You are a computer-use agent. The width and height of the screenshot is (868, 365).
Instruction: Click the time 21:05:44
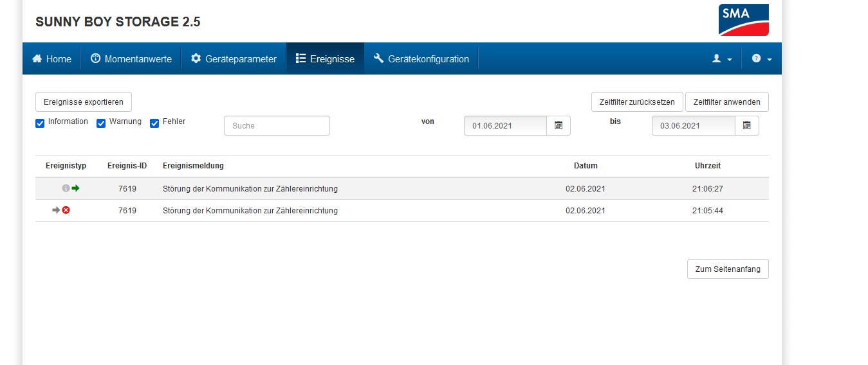[708, 211]
